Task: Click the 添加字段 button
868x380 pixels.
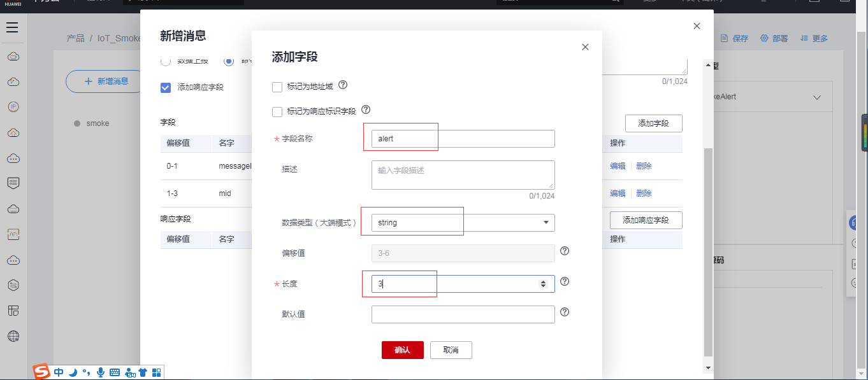Action: [x=654, y=123]
